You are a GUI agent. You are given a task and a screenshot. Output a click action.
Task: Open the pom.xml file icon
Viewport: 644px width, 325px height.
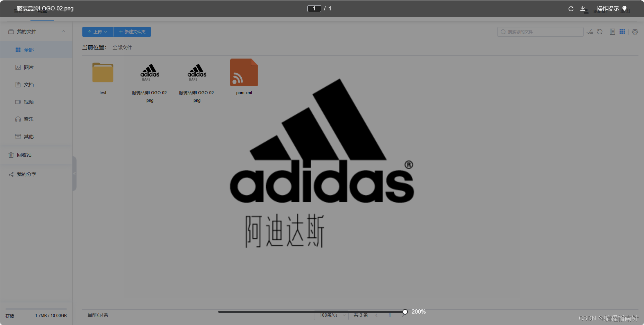click(x=244, y=72)
